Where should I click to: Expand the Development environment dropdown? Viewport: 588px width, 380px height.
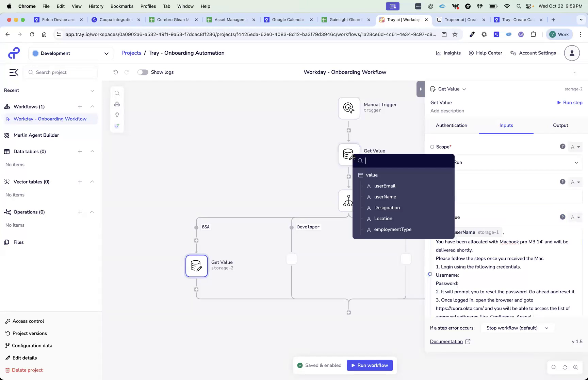(x=106, y=53)
